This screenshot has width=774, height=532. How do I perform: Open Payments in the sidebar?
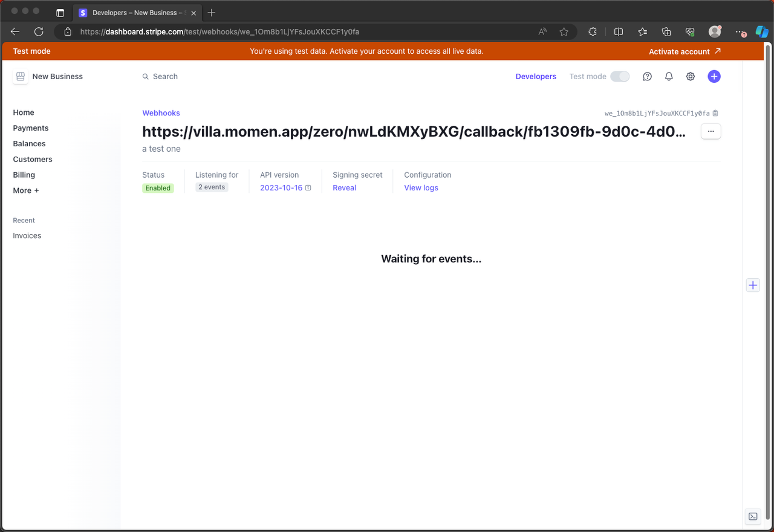point(31,128)
